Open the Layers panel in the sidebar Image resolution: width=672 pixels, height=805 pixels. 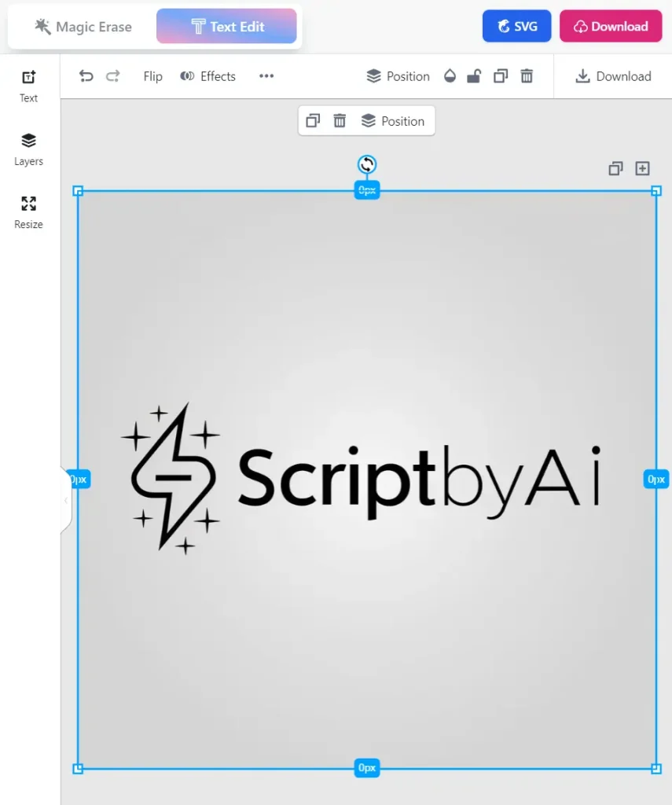pyautogui.click(x=28, y=149)
